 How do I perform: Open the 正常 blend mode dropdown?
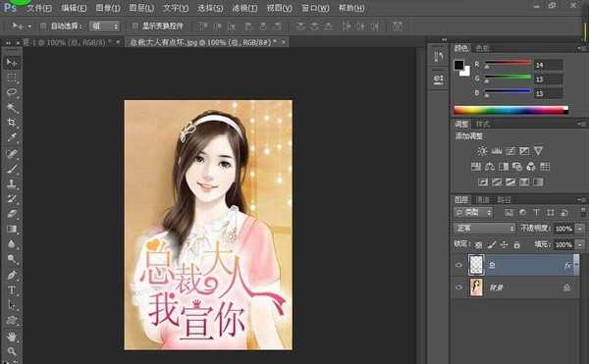484,229
